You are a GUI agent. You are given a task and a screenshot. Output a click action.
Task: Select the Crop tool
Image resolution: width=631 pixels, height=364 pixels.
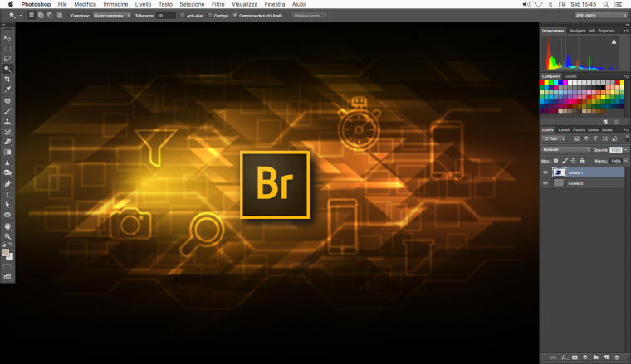point(7,80)
